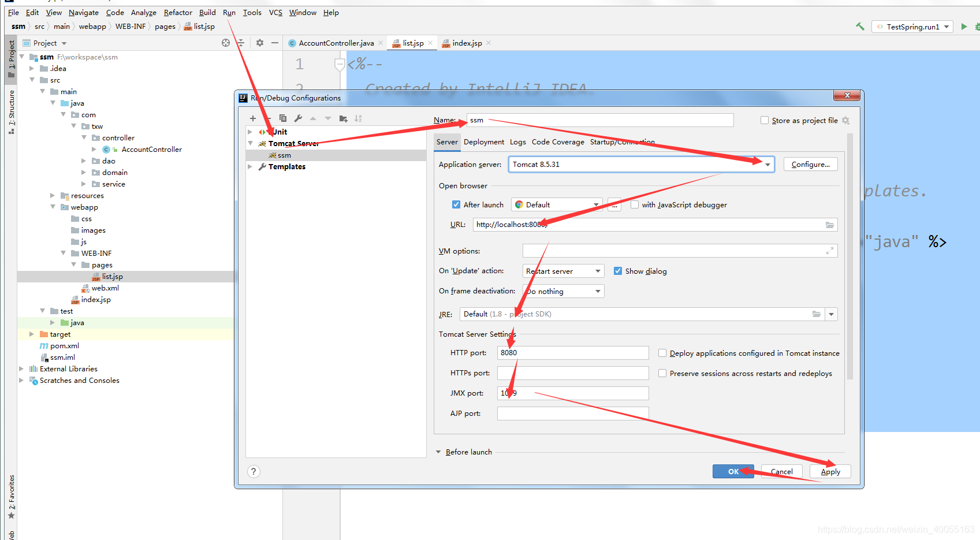This screenshot has height=540, width=980.
Task: Click the locate target icon in Project panel
Action: click(x=226, y=43)
